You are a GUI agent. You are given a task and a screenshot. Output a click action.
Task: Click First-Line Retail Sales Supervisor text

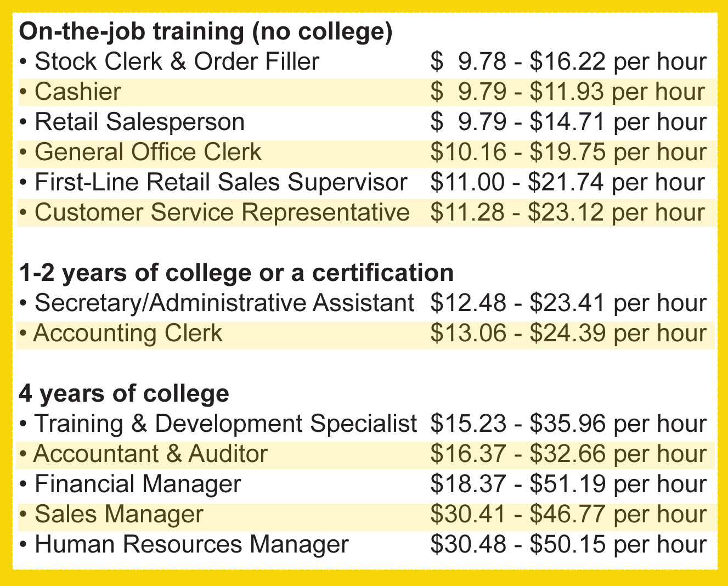pyautogui.click(x=221, y=182)
